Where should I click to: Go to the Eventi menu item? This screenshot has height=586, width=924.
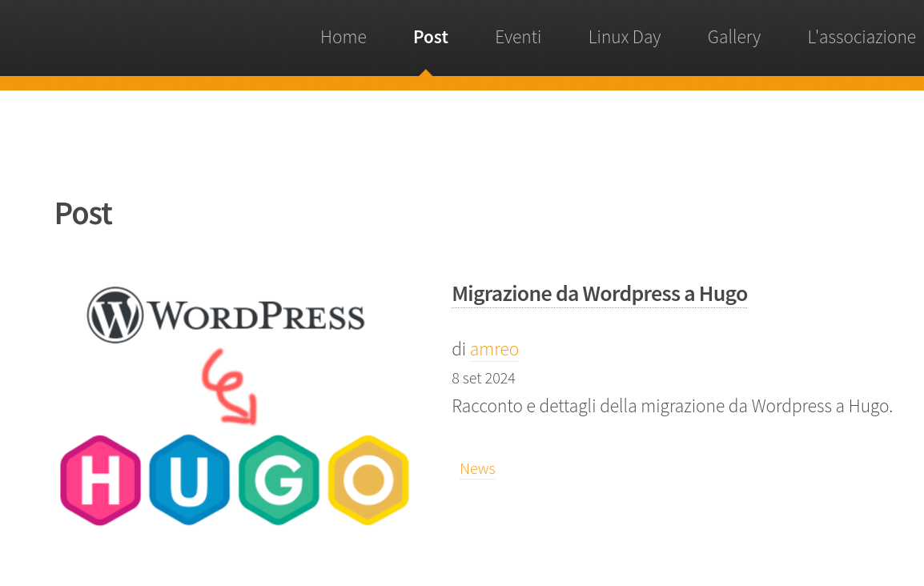point(517,37)
